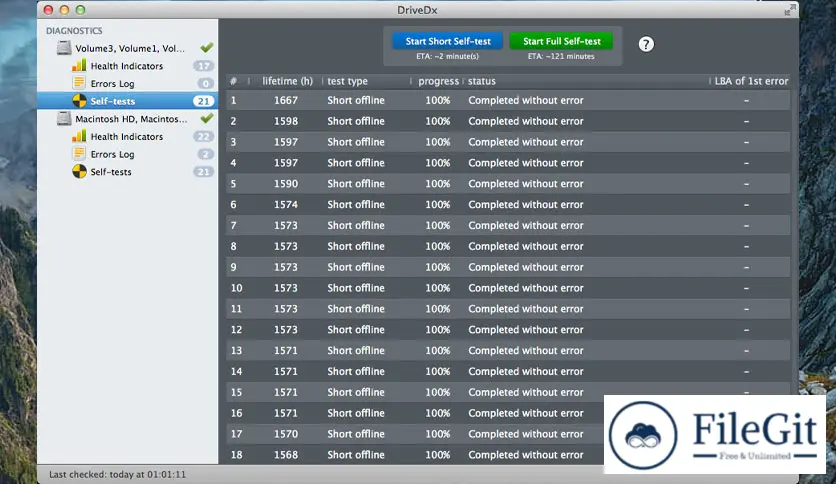Start the Short Self-test
This screenshot has height=484, width=836.
click(447, 41)
